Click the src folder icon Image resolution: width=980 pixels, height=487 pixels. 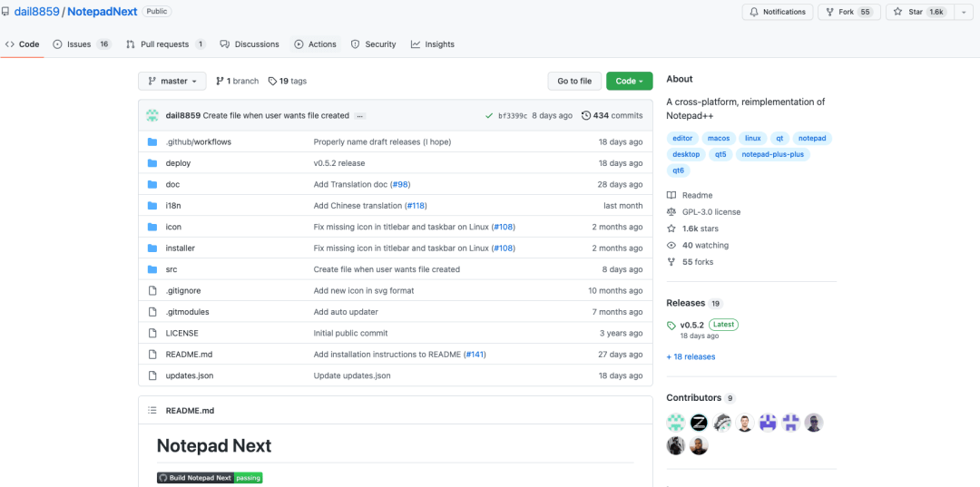152,269
